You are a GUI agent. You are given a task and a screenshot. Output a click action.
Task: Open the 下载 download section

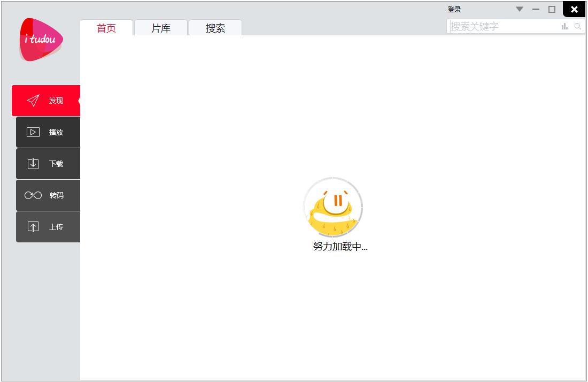click(48, 164)
